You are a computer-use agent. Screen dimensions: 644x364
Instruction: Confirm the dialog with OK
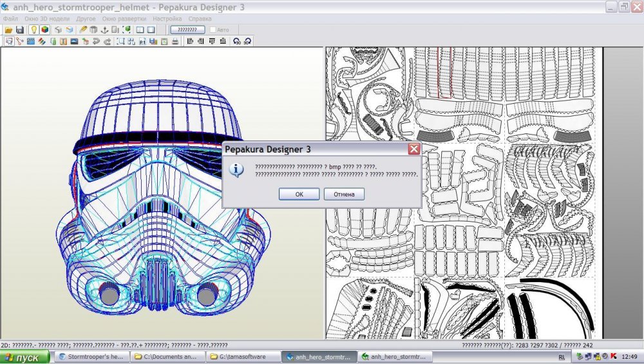[299, 194]
